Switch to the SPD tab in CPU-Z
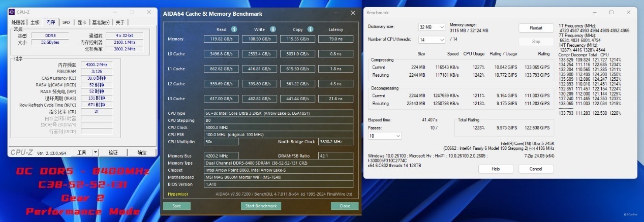The image size is (644, 222). pos(67,22)
